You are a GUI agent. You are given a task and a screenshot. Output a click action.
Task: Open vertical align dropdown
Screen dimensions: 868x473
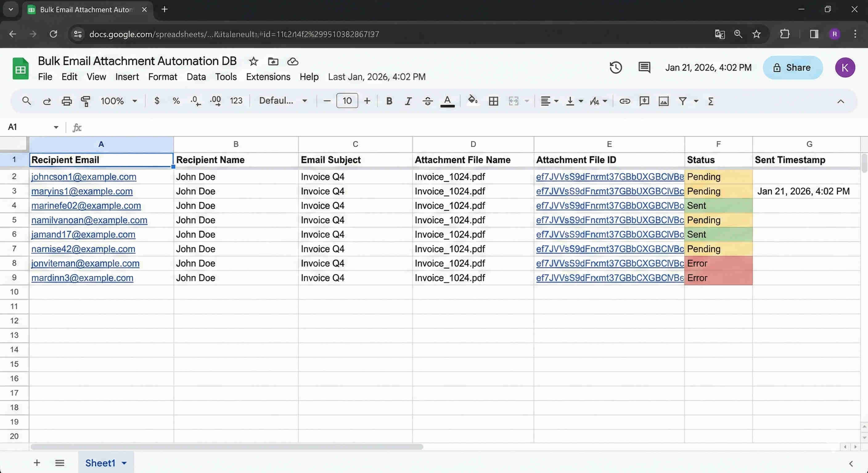[574, 101]
